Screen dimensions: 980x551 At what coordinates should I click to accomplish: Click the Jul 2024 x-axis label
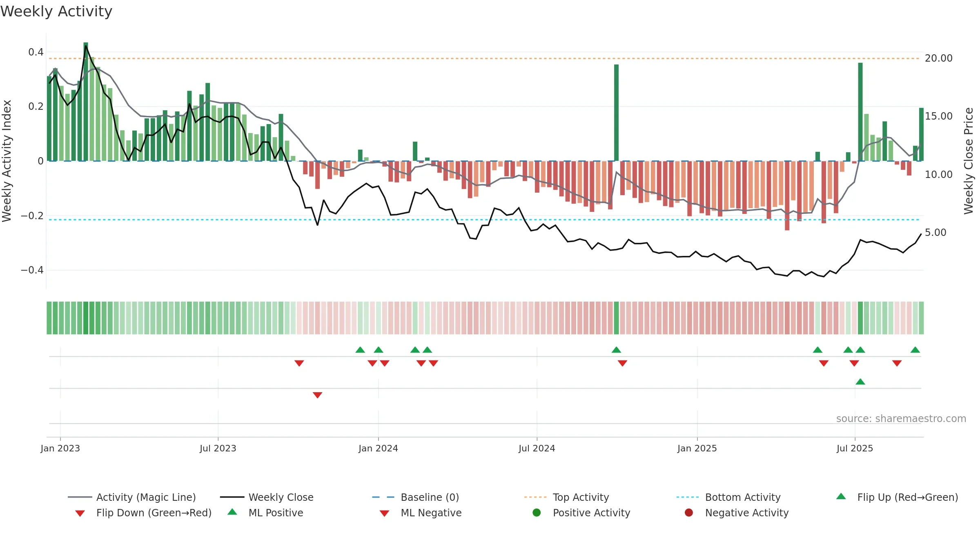[x=537, y=448]
